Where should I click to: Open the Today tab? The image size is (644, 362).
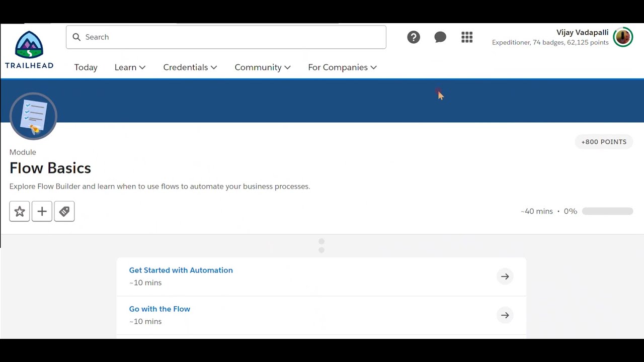pyautogui.click(x=86, y=67)
